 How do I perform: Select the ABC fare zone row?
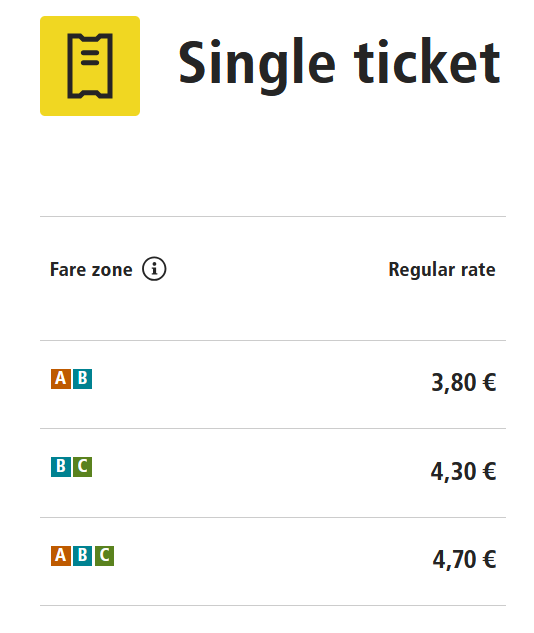point(273,561)
